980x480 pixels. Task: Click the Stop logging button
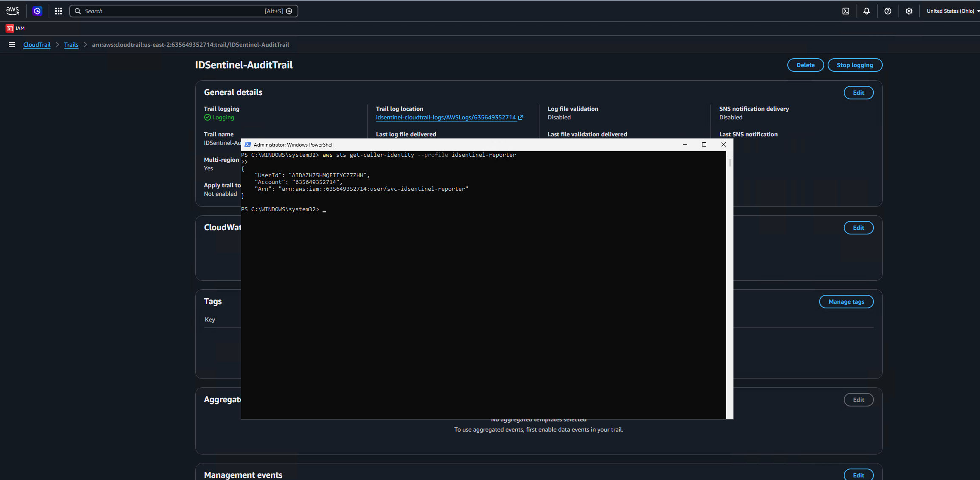coord(855,65)
